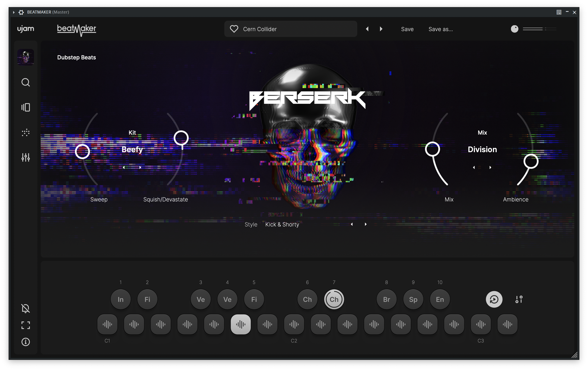
Task: Select the next Kit with right arrow
Action: (140, 167)
